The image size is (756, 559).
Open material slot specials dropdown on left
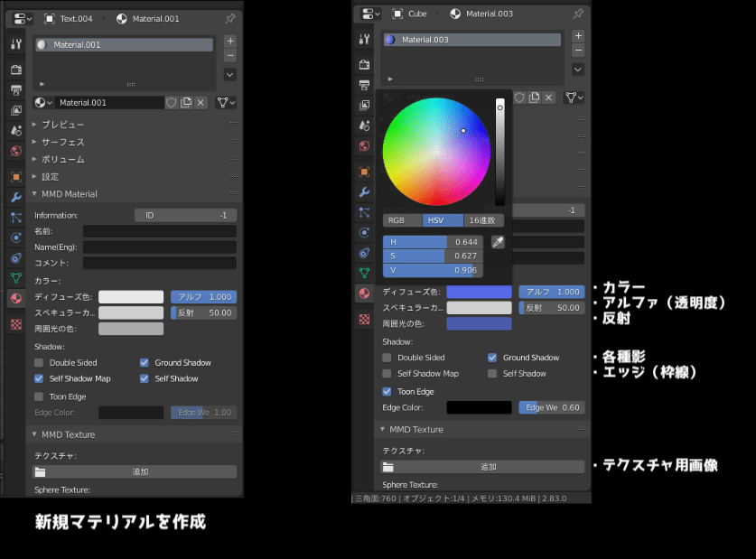[230, 75]
